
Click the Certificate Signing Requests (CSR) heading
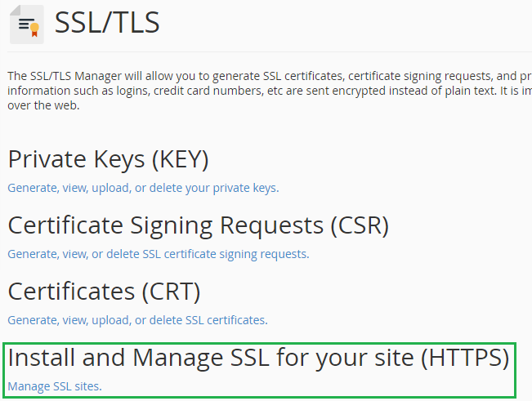click(198, 225)
